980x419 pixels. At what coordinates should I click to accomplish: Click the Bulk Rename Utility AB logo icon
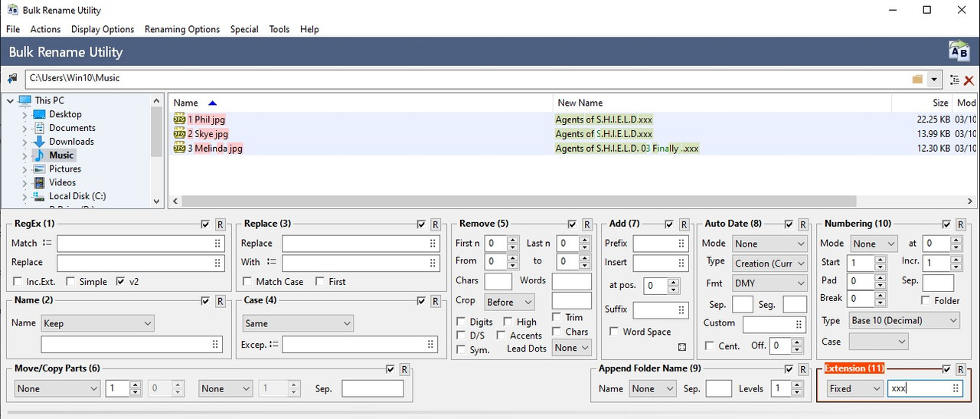(x=959, y=51)
